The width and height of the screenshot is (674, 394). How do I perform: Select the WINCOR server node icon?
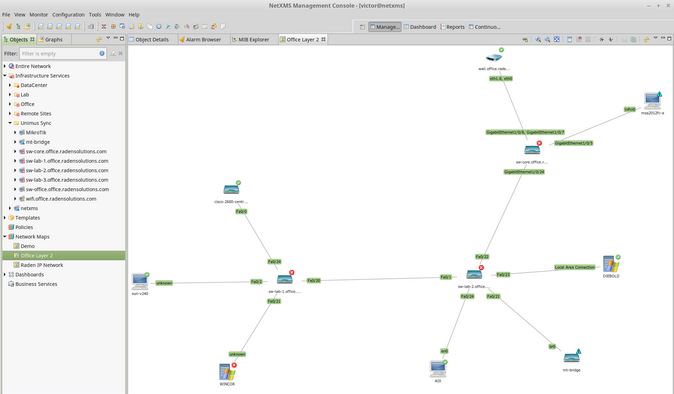point(226,372)
